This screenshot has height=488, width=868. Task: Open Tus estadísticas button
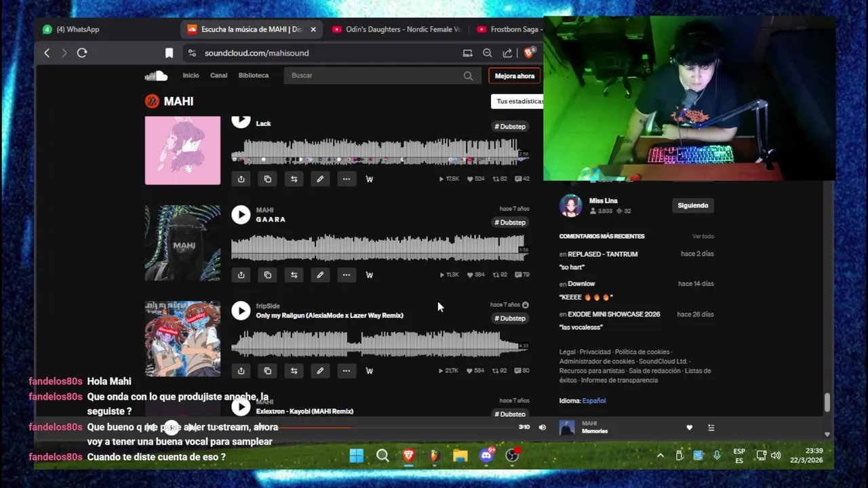coord(517,101)
